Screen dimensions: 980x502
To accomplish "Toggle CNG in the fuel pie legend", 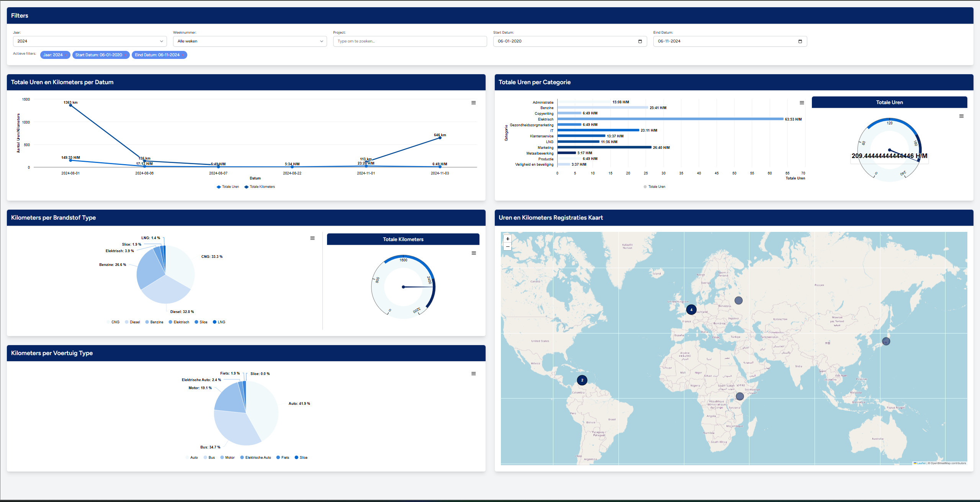I will (x=113, y=322).
